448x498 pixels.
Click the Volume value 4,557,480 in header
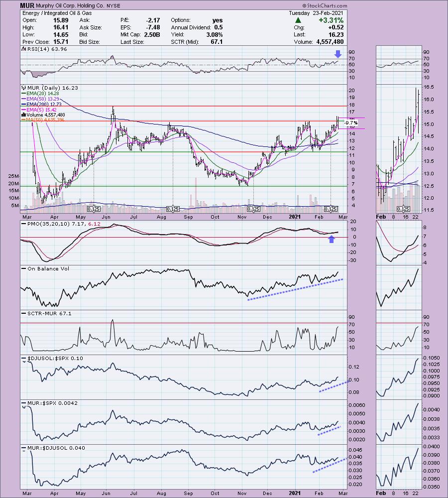click(330, 42)
